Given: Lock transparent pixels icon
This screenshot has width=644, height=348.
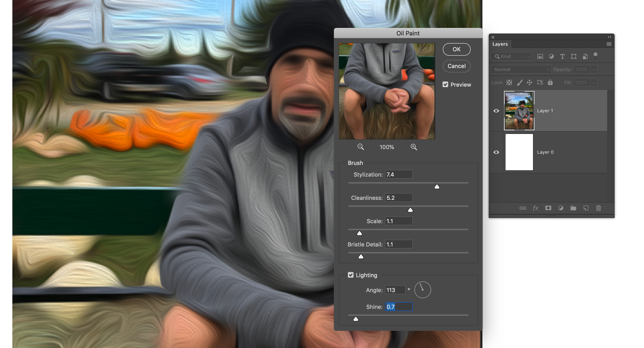Looking at the screenshot, I should 509,82.
